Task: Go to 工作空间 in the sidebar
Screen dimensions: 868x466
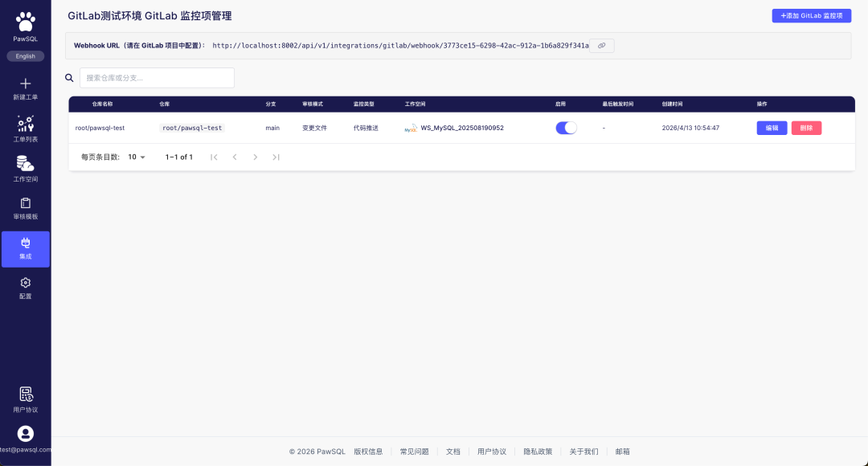Action: click(x=26, y=169)
